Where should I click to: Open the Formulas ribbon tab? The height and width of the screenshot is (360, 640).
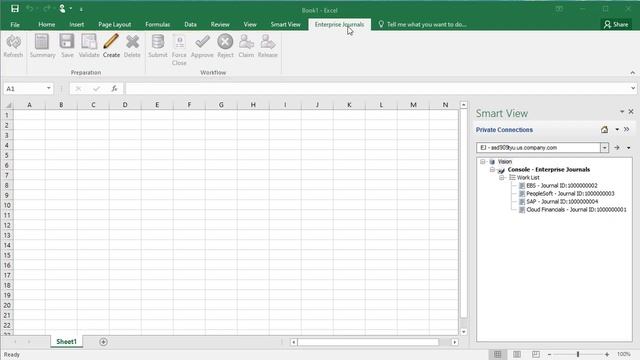tap(158, 24)
